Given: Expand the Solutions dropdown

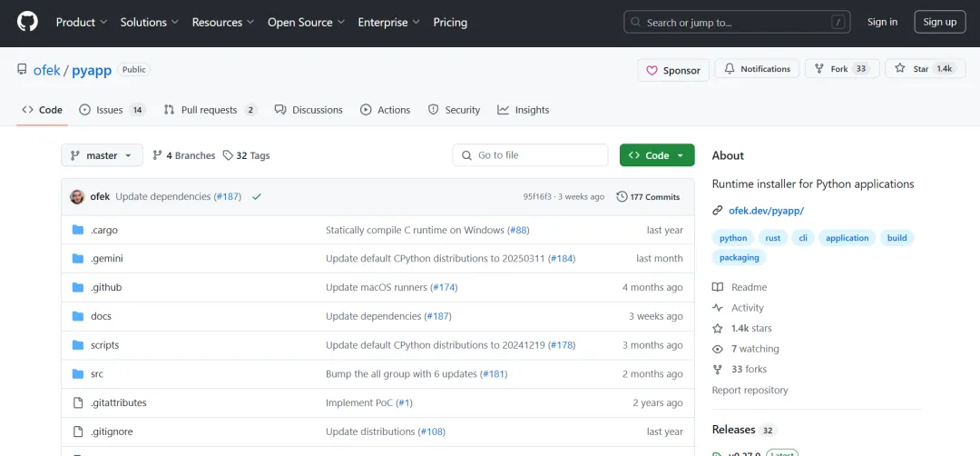Looking at the screenshot, I should tap(150, 23).
